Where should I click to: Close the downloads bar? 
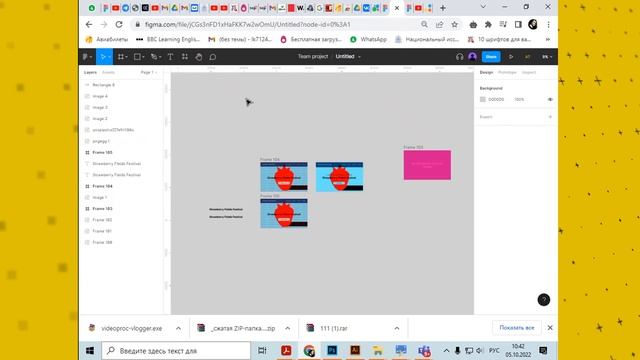pyautogui.click(x=550, y=328)
